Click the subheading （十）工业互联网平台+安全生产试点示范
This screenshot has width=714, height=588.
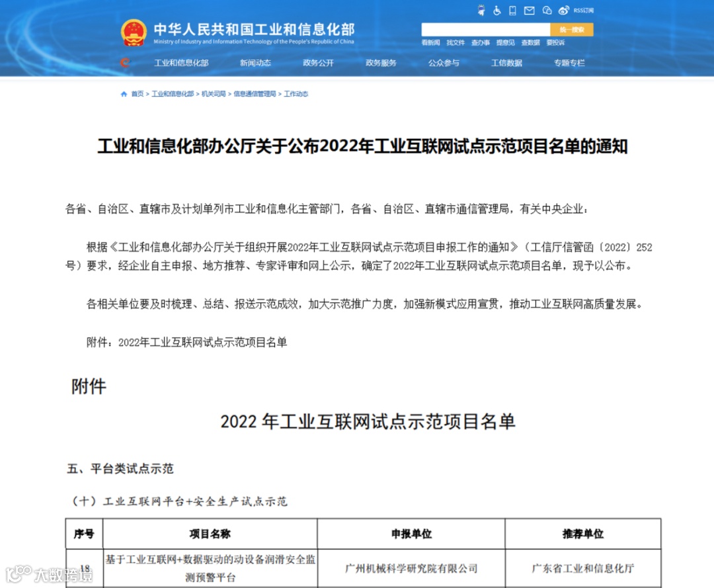coord(178,501)
